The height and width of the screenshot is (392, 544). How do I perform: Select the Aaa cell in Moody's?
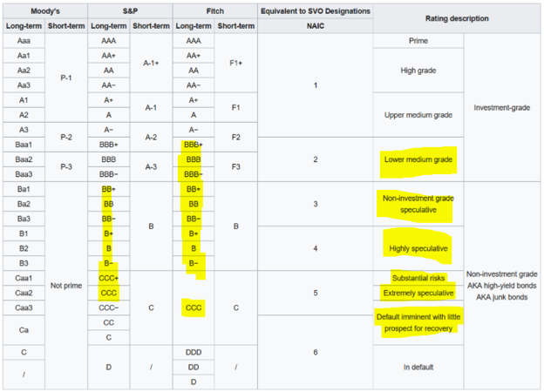(24, 41)
